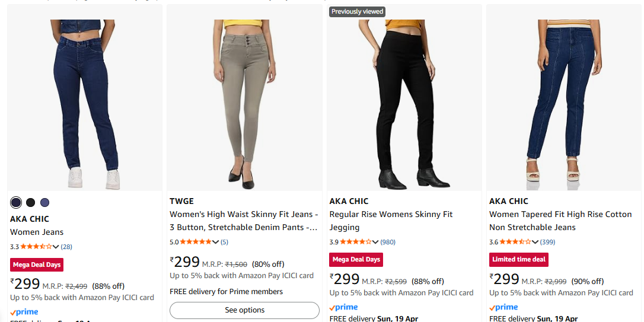Image resolution: width=644 pixels, height=322 pixels.
Task: Expand the 3.3 rating breakdown chevron
Action: click(x=56, y=247)
